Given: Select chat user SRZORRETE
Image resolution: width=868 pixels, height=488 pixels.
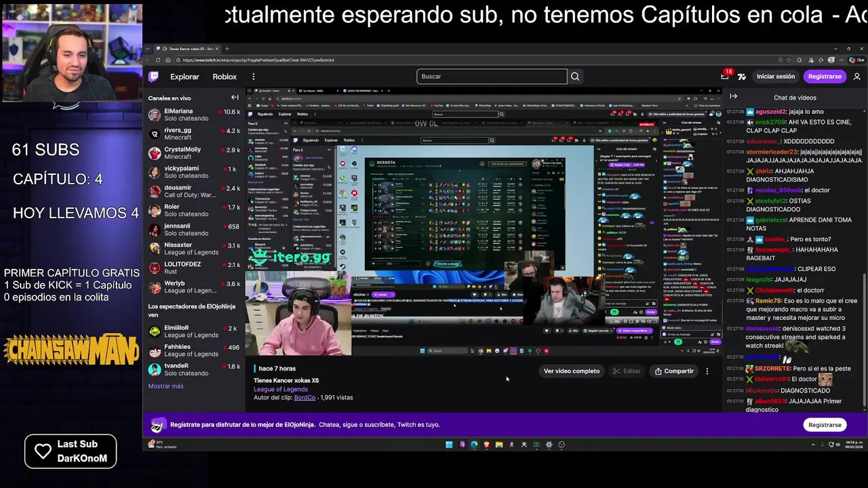Looking at the screenshot, I should tap(772, 369).
